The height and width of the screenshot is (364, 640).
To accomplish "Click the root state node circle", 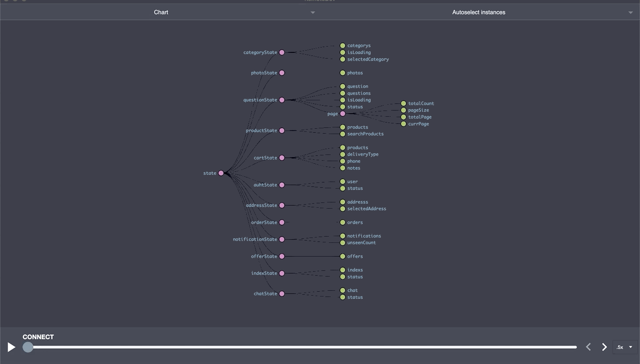I will 221,173.
